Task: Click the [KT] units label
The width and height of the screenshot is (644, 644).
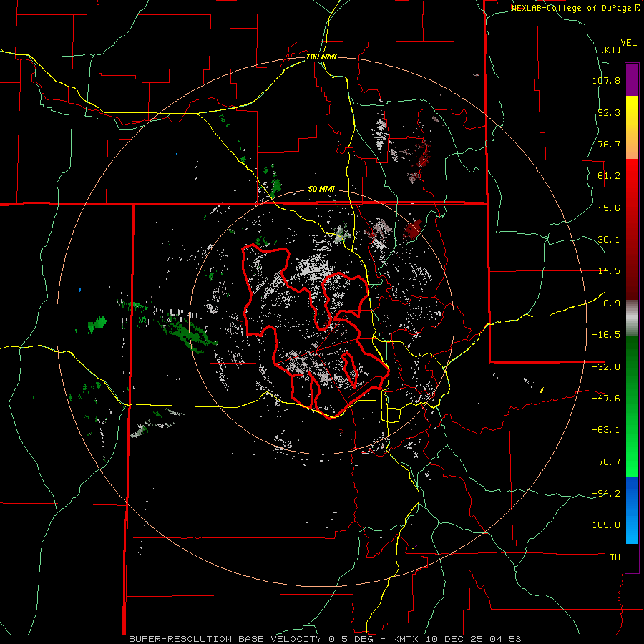Action: (x=610, y=49)
